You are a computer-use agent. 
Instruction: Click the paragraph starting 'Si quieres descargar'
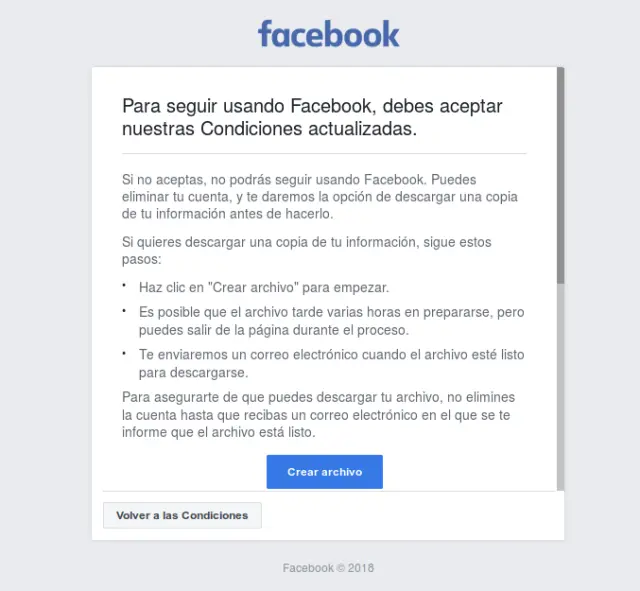307,251
